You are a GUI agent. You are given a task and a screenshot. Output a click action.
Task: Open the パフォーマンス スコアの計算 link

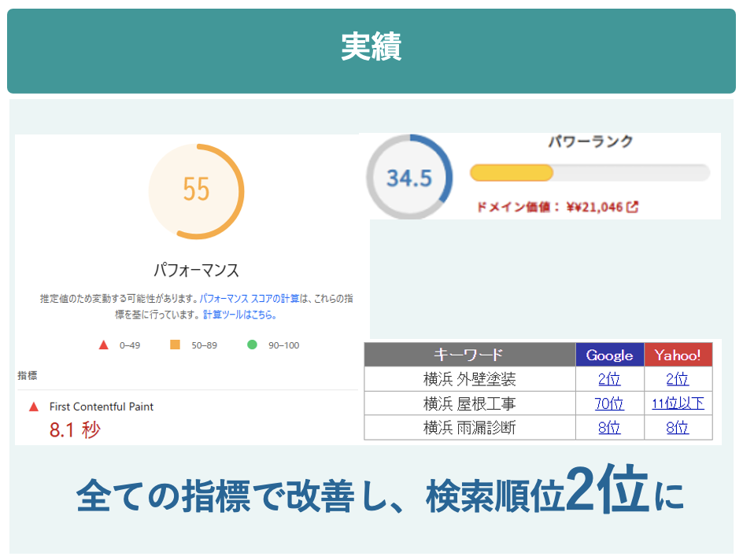coord(250,299)
